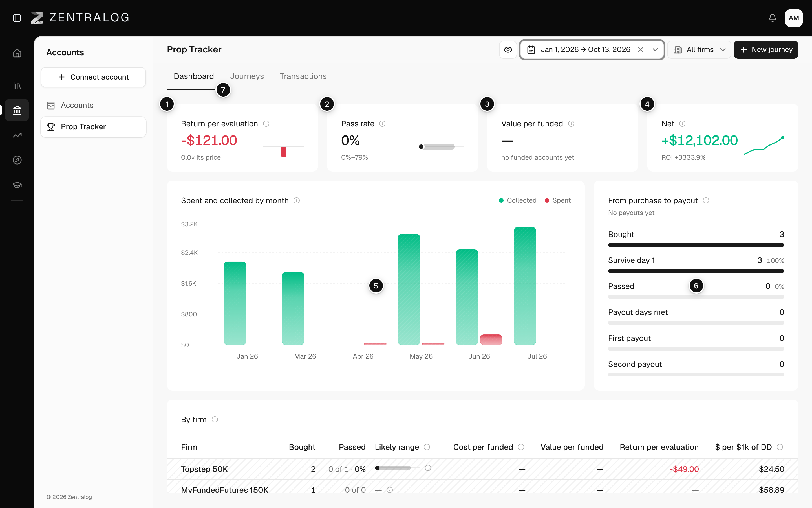
Task: Open the library books icon in left rail
Action: 17,86
